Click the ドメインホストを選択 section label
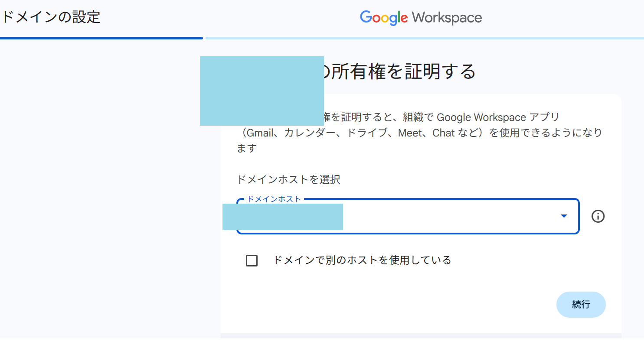This screenshot has height=354, width=644. coord(288,179)
